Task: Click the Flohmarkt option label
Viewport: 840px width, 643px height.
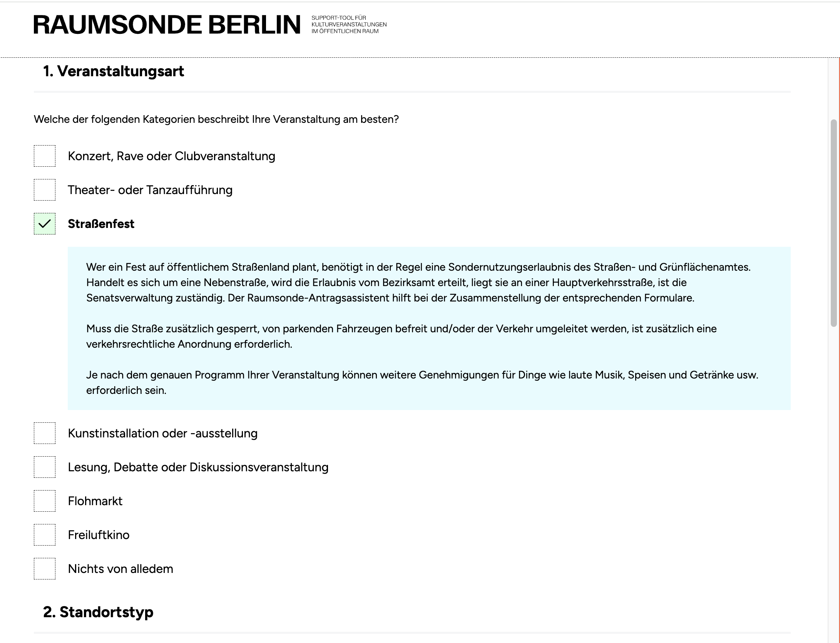Action: pos(95,501)
